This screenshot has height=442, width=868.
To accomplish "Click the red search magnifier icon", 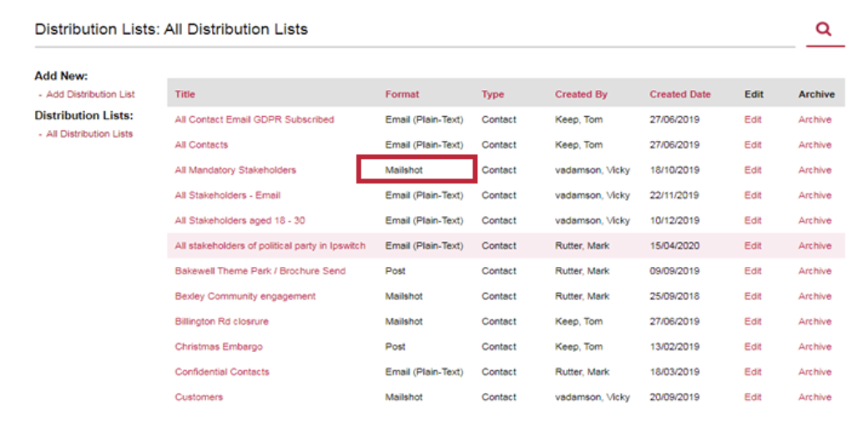I will click(824, 28).
